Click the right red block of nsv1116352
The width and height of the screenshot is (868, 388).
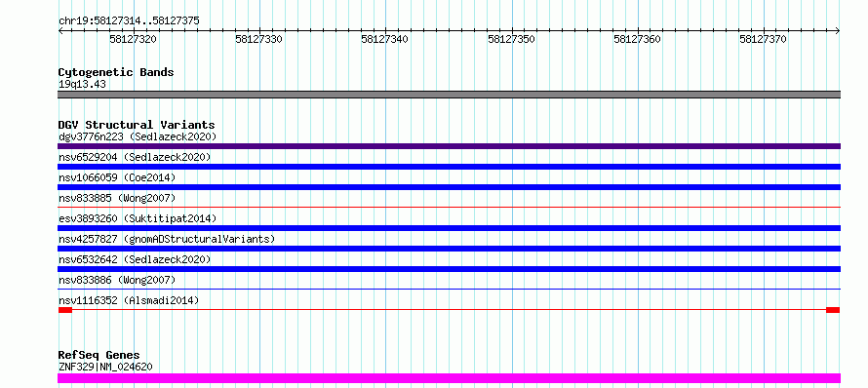[833, 310]
